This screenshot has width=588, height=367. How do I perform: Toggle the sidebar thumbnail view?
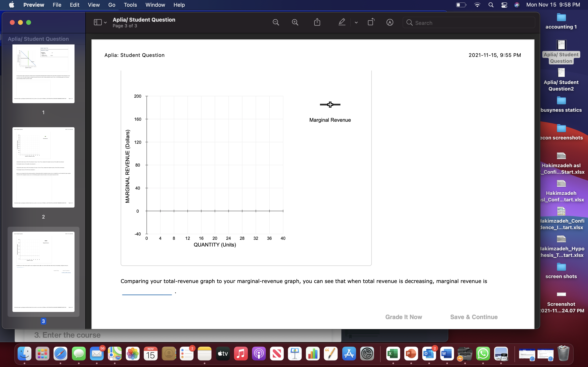pyautogui.click(x=97, y=22)
